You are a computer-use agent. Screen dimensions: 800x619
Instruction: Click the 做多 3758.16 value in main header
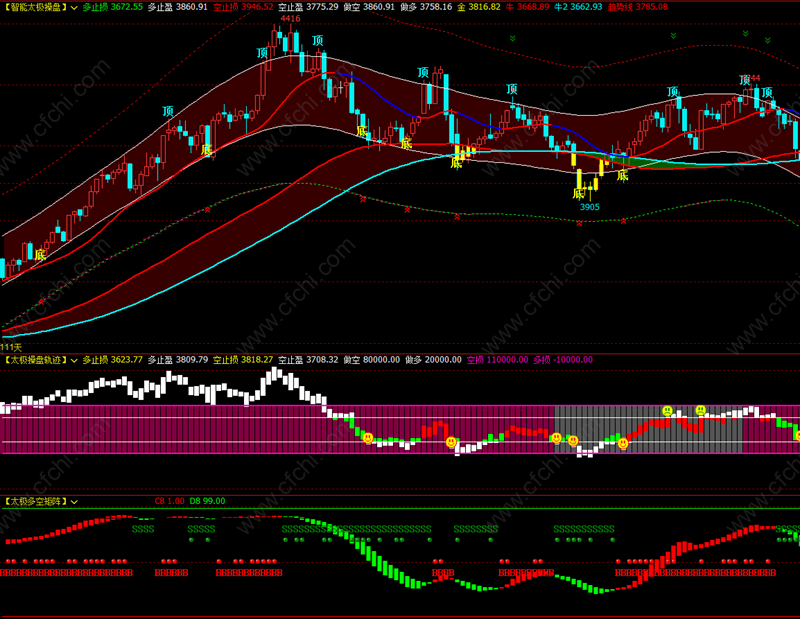[x=426, y=7]
